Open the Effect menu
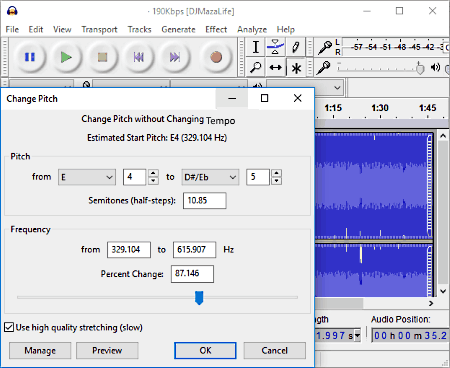450x368 pixels. tap(216, 29)
